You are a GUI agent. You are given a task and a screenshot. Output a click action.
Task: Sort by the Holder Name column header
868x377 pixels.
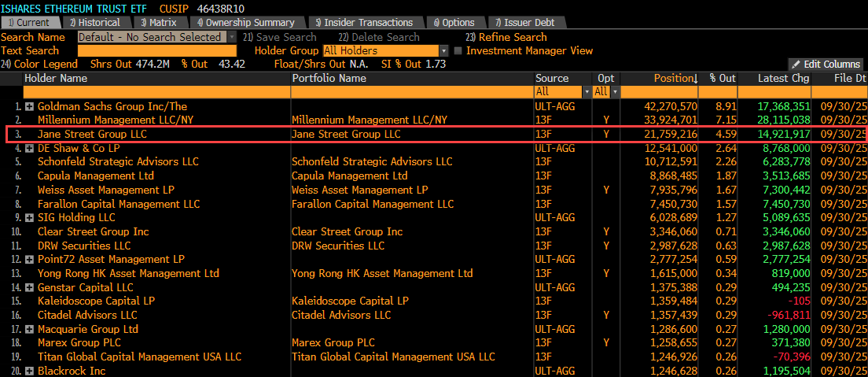pos(55,78)
